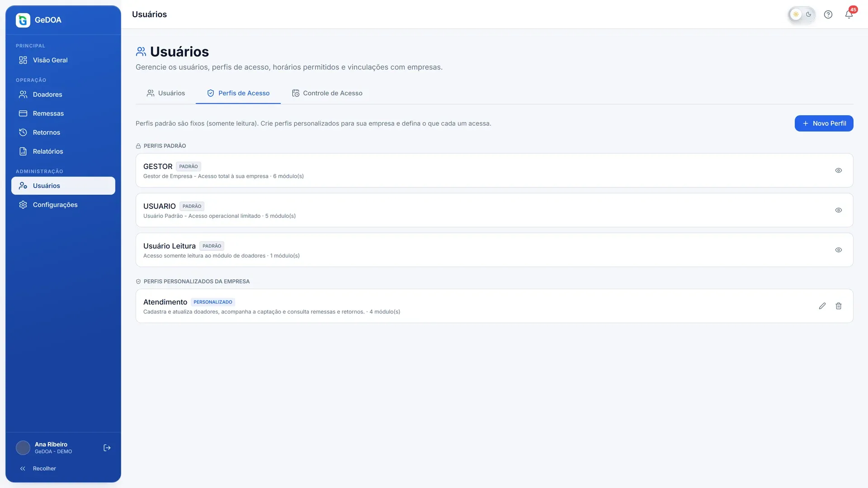
Task: Click the PERFIS PADRÃO section heading
Action: click(x=165, y=146)
